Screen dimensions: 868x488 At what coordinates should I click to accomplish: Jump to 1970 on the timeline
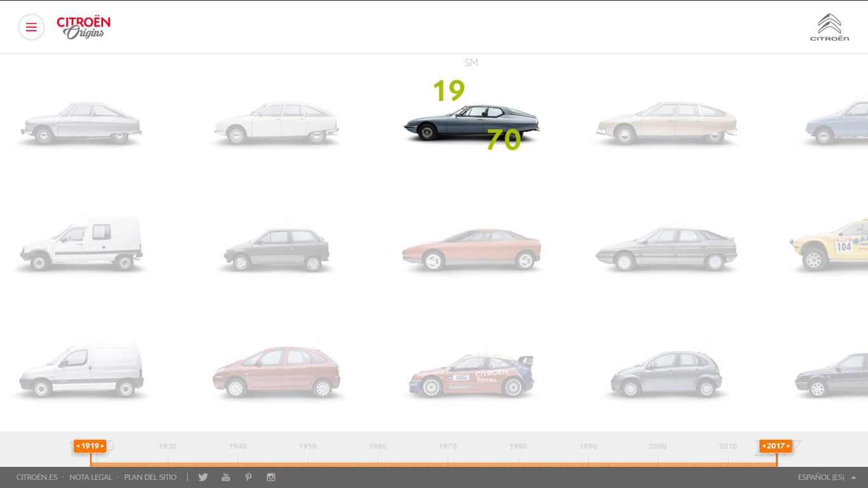447,447
